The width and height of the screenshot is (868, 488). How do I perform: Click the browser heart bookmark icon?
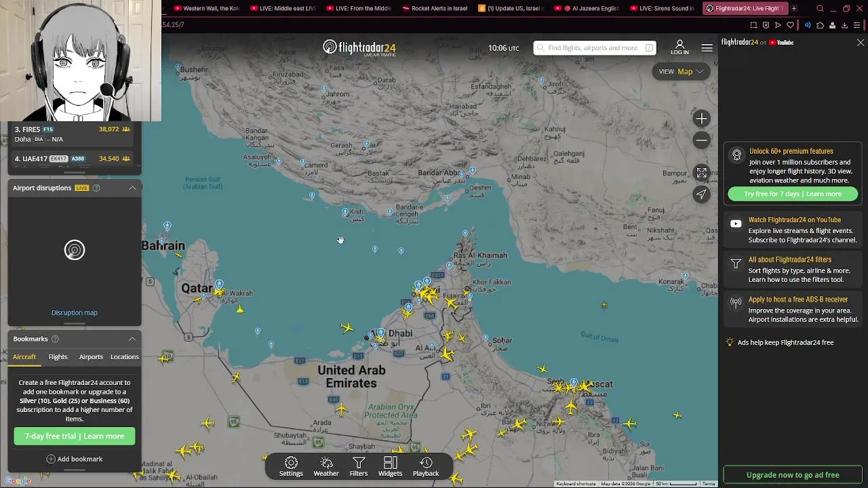tap(791, 25)
